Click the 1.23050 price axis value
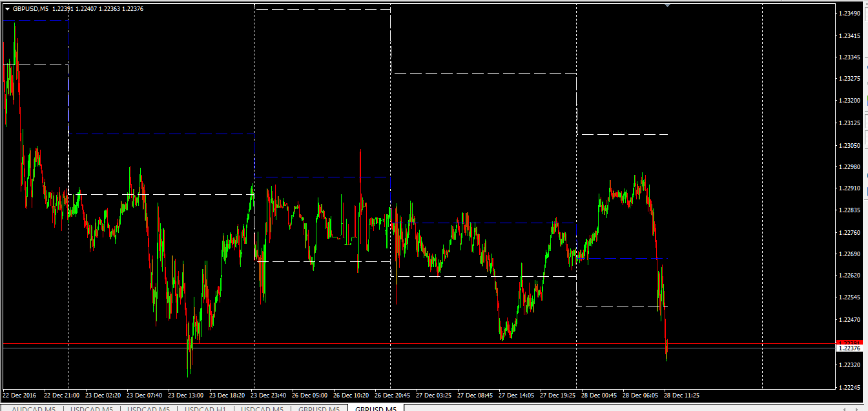Viewport: 868px width, 411px height. click(x=849, y=146)
